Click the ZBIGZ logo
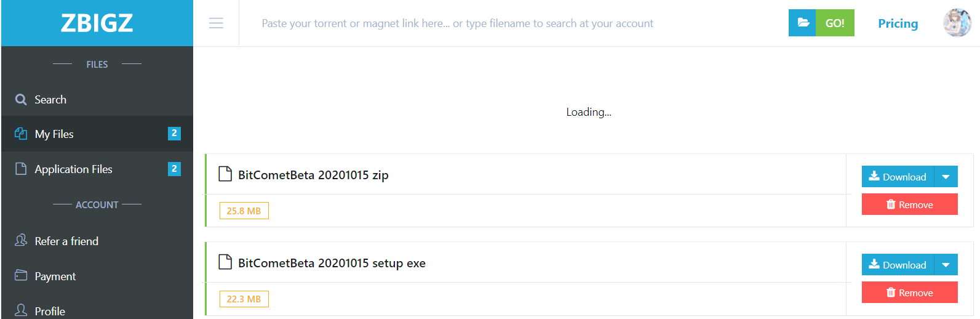 [x=97, y=23]
